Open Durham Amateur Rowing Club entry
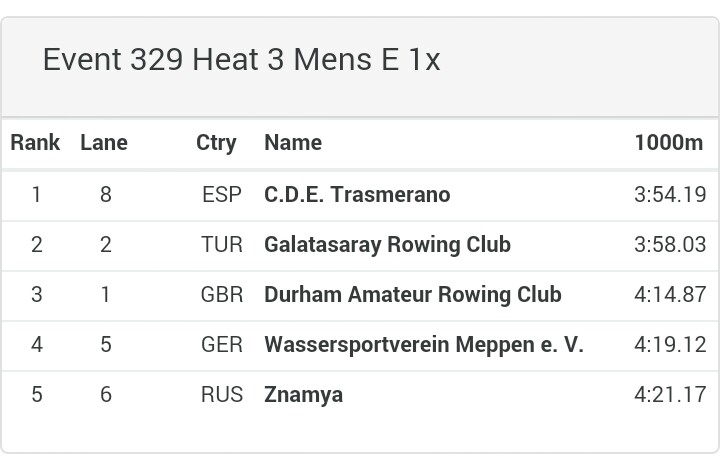This screenshot has width=720, height=467. pos(413,295)
